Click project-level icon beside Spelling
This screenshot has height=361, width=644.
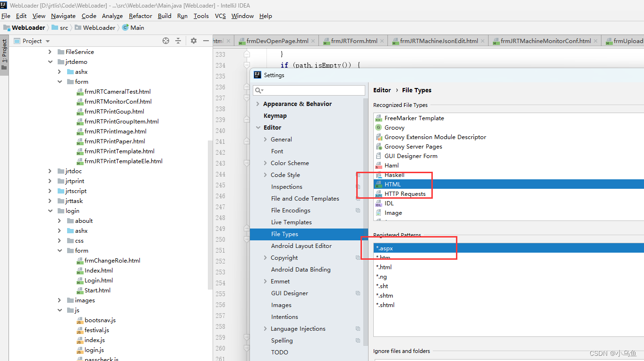point(358,341)
